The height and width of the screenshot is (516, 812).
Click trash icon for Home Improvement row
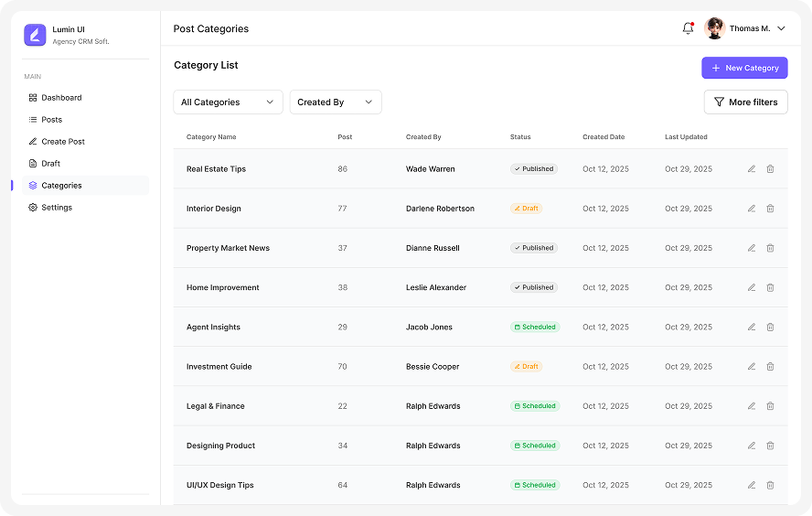point(770,287)
